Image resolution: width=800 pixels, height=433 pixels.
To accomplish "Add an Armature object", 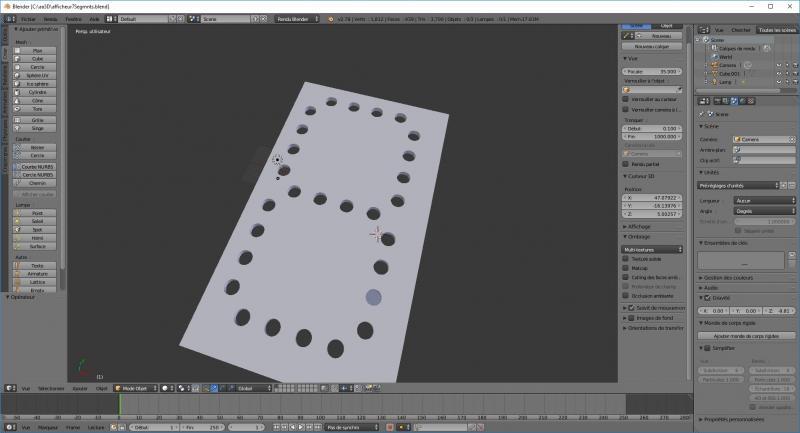I will [x=37, y=273].
